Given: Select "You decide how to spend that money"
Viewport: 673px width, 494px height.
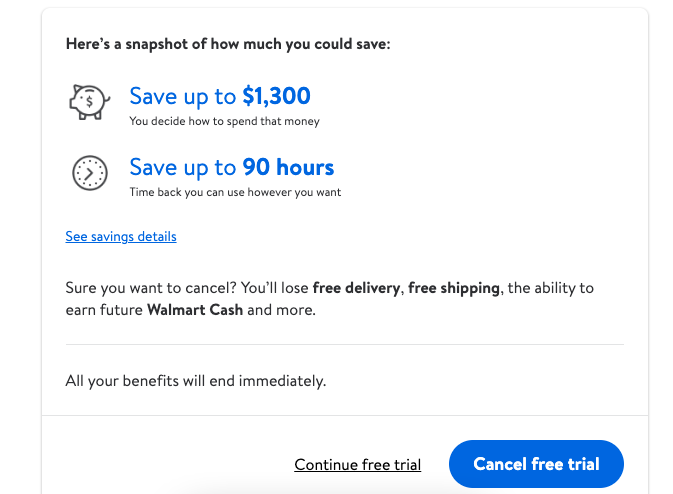Looking at the screenshot, I should (x=224, y=122).
